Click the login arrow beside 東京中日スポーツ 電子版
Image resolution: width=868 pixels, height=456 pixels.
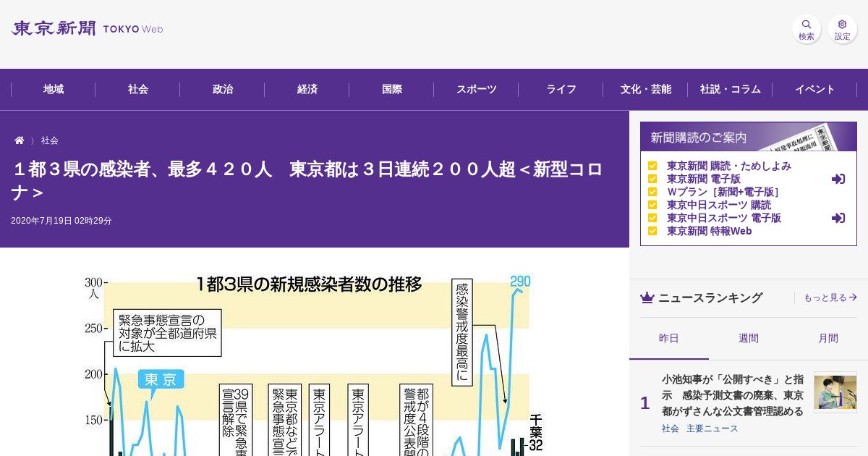pyautogui.click(x=838, y=218)
